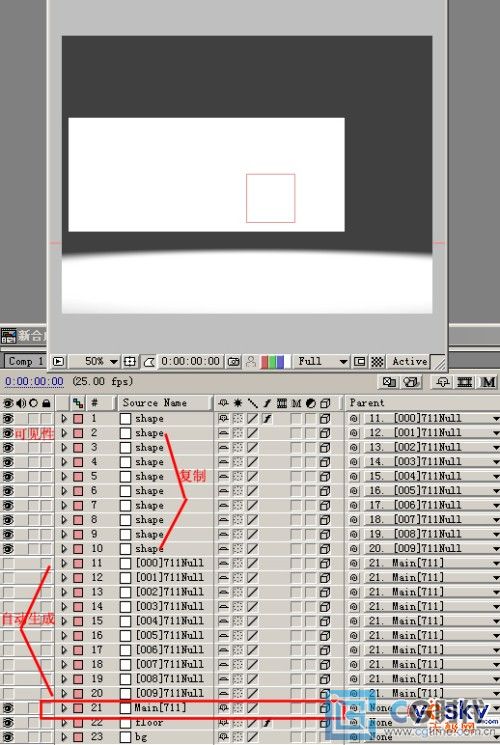Image resolution: width=500 pixels, height=745 pixels.
Task: Click the shy layers button in timeline header
Action: point(442,382)
